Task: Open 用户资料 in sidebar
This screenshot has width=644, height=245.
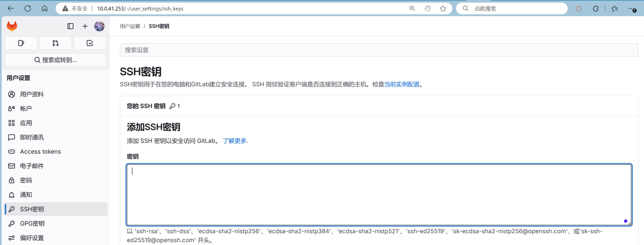Action: coord(56,94)
